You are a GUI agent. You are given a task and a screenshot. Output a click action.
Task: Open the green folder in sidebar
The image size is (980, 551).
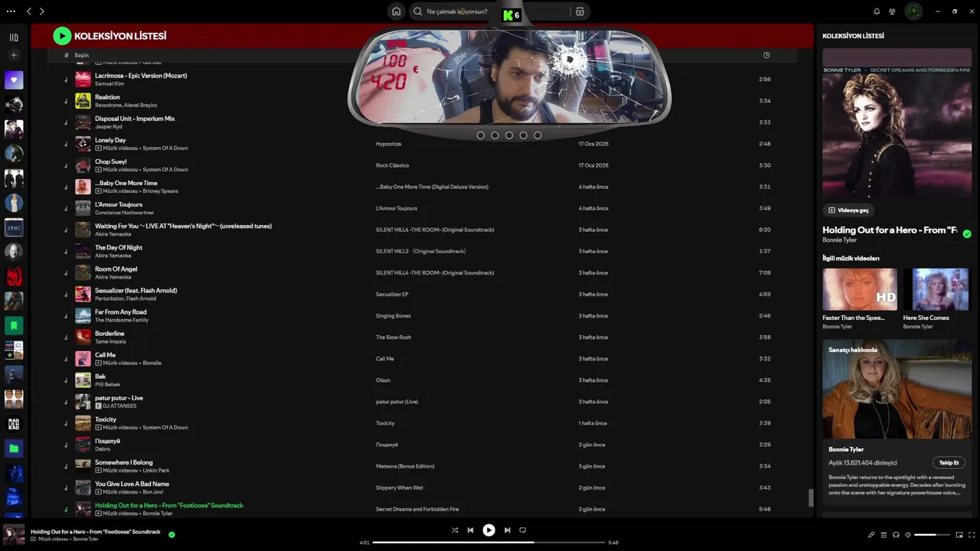pos(14,448)
